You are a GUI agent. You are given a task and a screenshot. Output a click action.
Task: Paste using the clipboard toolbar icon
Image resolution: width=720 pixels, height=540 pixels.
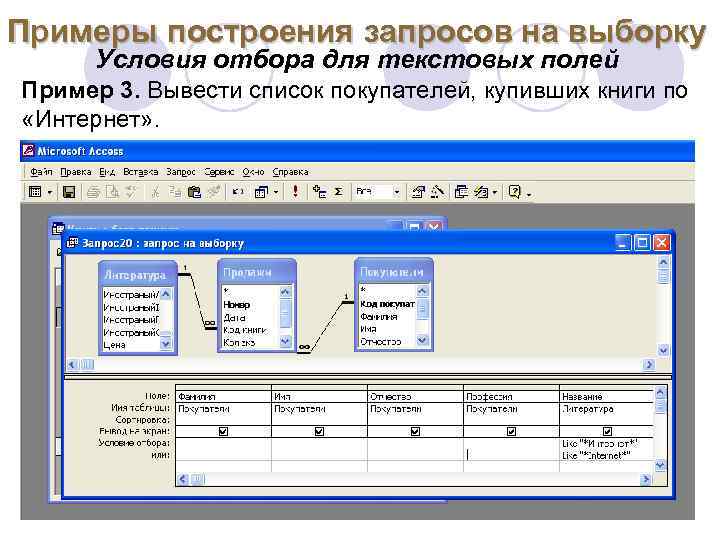coord(194,191)
